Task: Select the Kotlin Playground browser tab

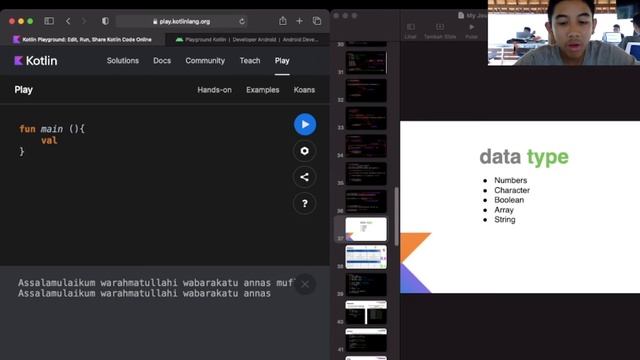Action: point(83,40)
